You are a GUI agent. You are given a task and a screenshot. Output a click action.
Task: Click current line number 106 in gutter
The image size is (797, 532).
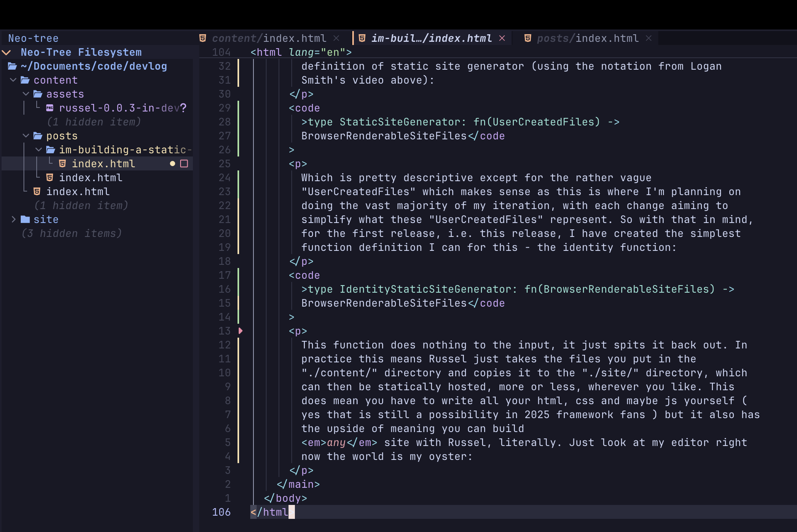221,512
